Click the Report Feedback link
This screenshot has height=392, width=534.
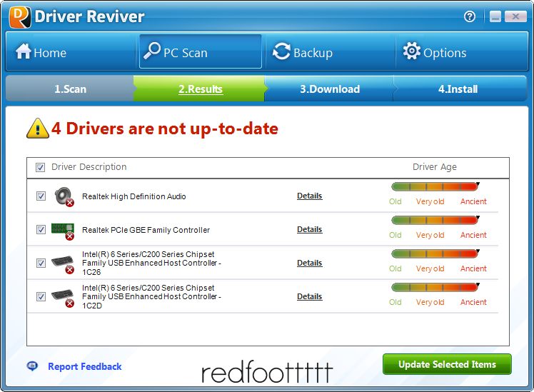[x=85, y=366]
